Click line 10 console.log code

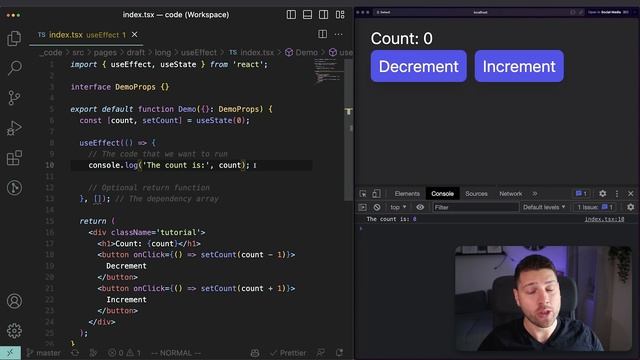tap(169, 165)
